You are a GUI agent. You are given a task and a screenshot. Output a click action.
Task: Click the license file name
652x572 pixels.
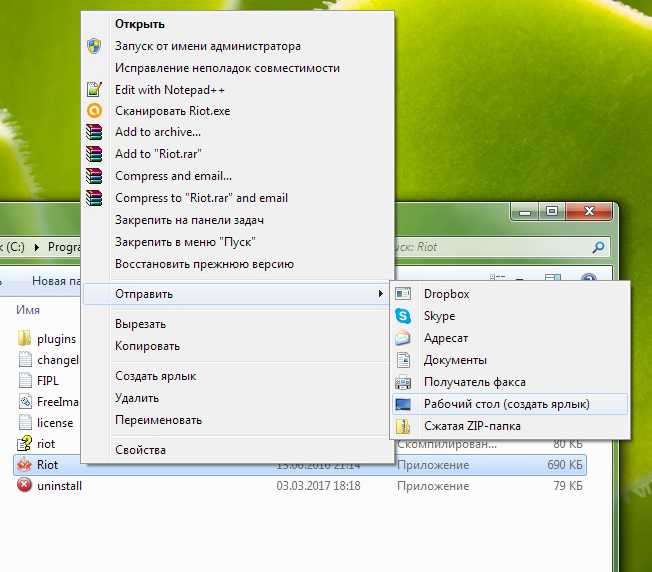tap(55, 423)
